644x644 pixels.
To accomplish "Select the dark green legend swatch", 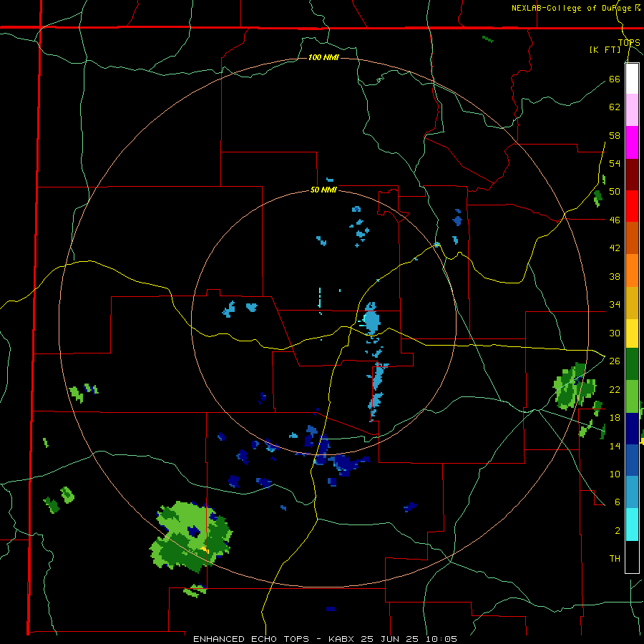I will click(x=632, y=364).
